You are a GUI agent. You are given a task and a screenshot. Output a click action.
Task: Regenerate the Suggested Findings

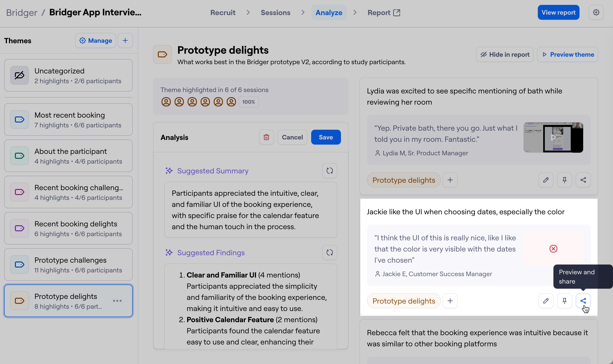pyautogui.click(x=329, y=252)
